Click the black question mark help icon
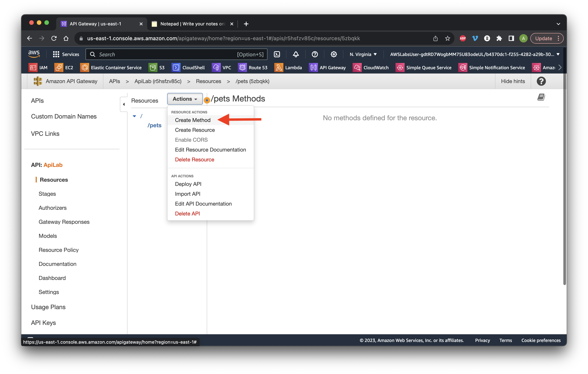 point(541,81)
